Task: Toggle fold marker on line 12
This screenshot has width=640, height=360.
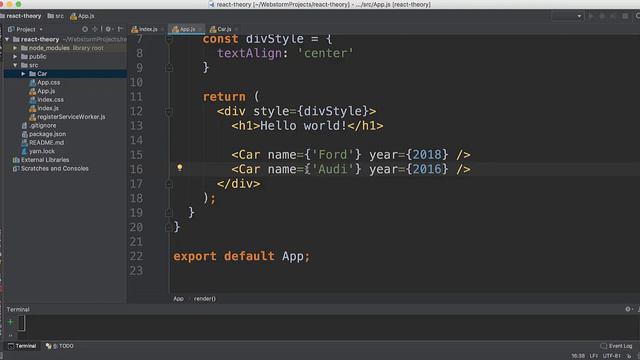Action: tap(169, 111)
